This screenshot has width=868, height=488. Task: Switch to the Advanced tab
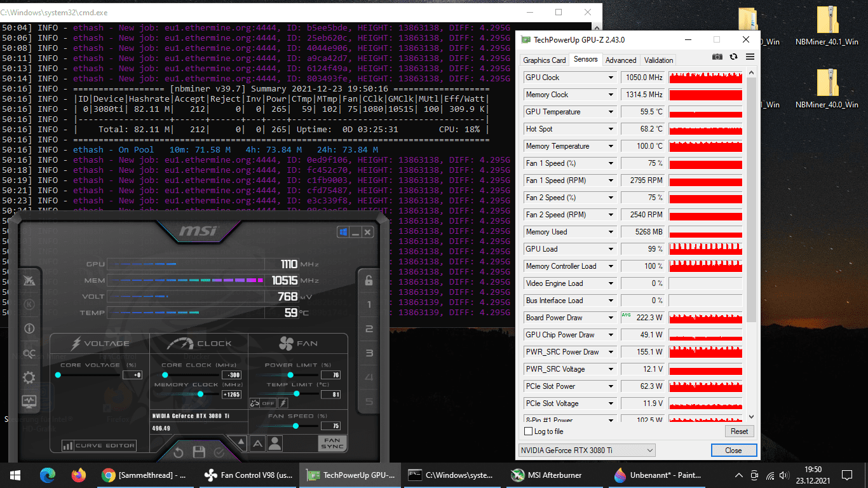(x=621, y=60)
